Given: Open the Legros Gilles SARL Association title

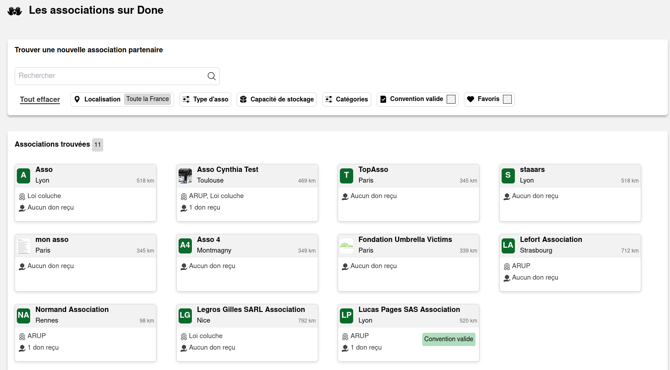Looking at the screenshot, I should coord(251,310).
